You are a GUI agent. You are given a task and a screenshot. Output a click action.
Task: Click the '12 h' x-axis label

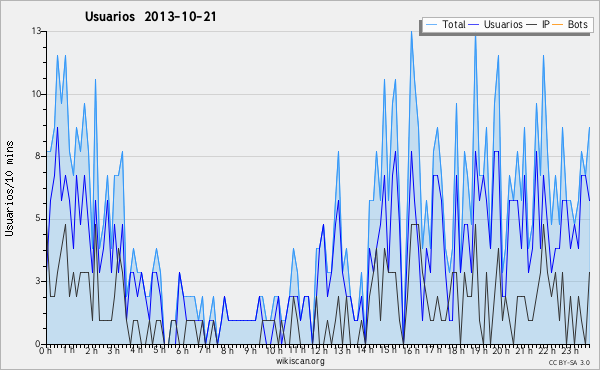(x=319, y=351)
